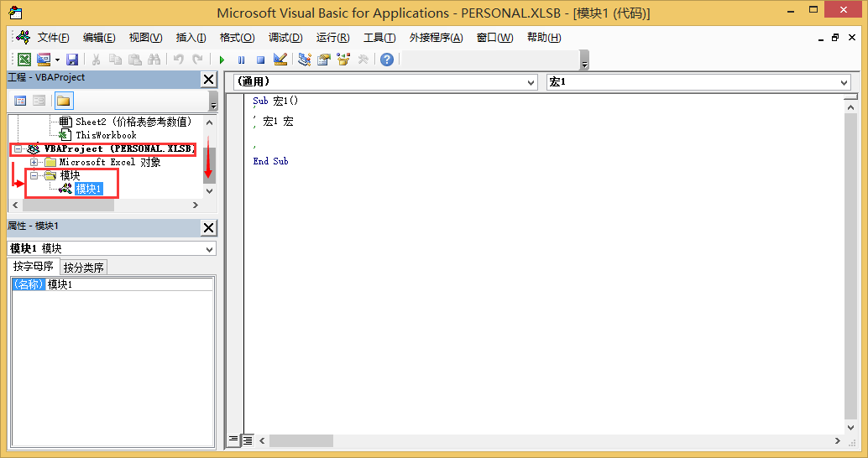Image resolution: width=868 pixels, height=458 pixels.
Task: Select ThisWorkbook in project tree
Action: 106,135
